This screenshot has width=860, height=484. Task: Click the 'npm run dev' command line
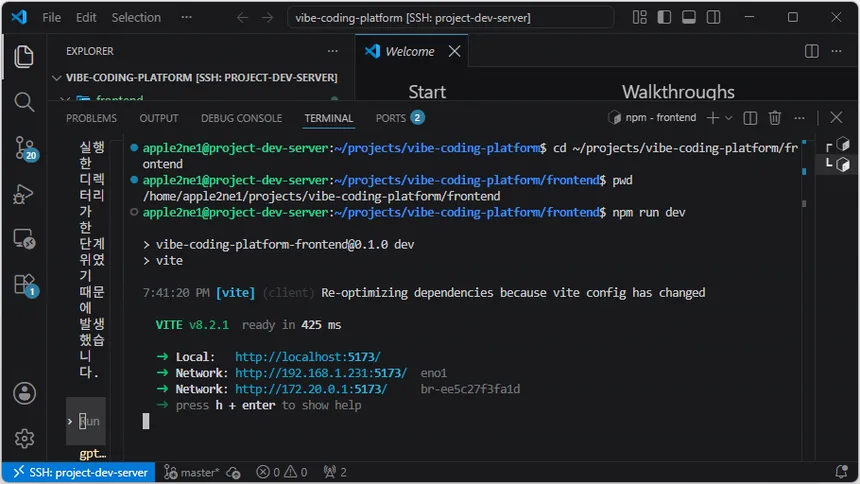tap(649, 212)
